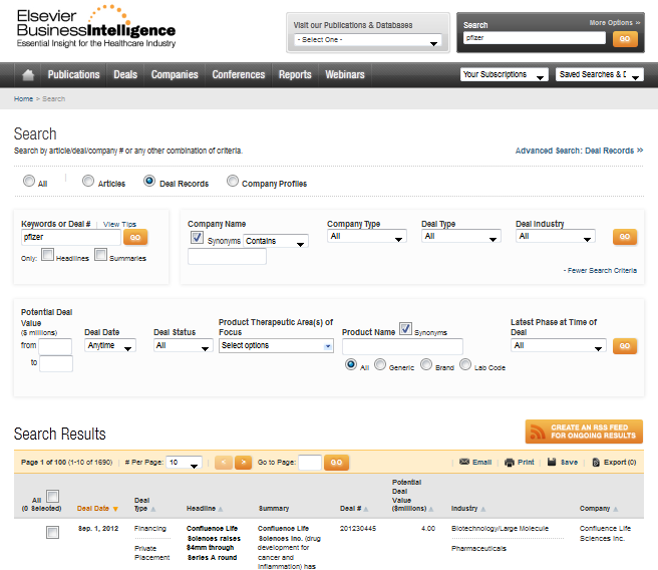This screenshot has height=570, width=658.
Task: Check the Confluence Life Sciences row checkbox
Action: coord(52,533)
